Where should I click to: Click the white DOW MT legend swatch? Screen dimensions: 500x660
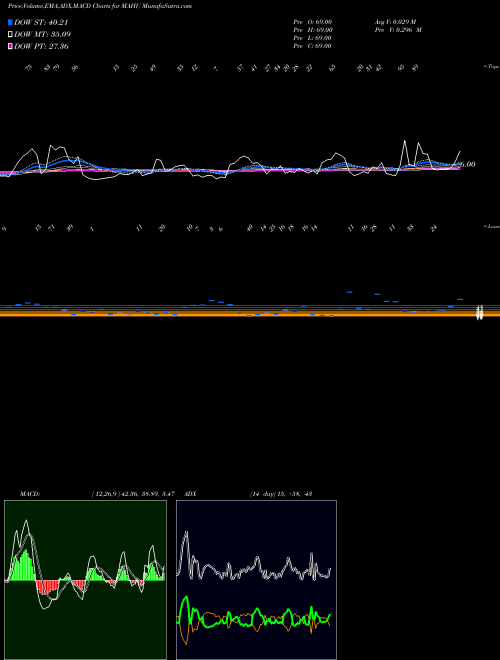click(10, 35)
